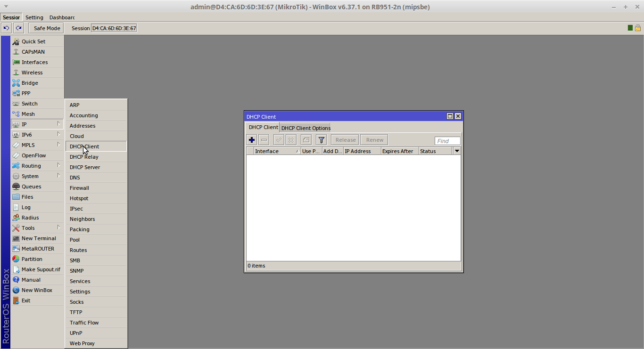
Task: Open the Log sidebar entry
Action: point(37,207)
